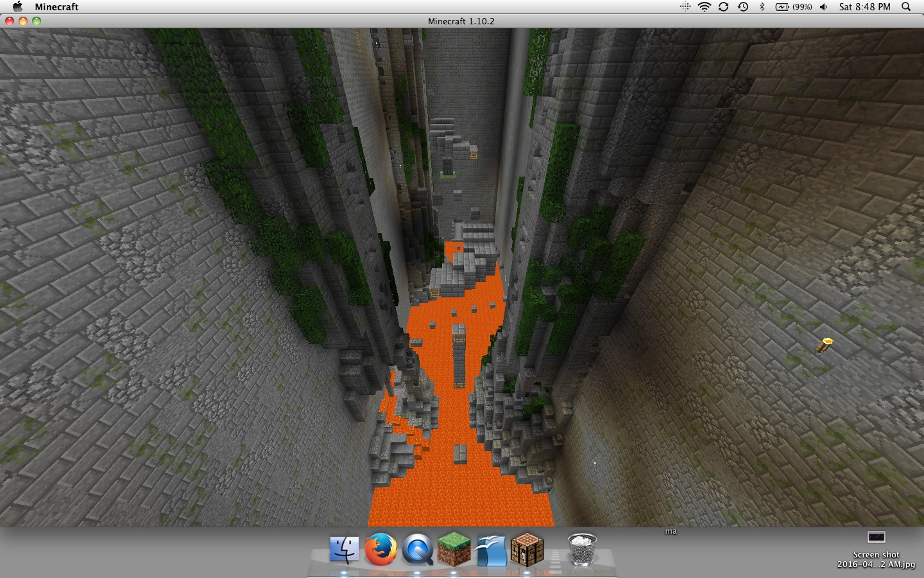Minimize the Minecraft window with yellow button
Screen dimensions: 924x578
tap(23, 21)
